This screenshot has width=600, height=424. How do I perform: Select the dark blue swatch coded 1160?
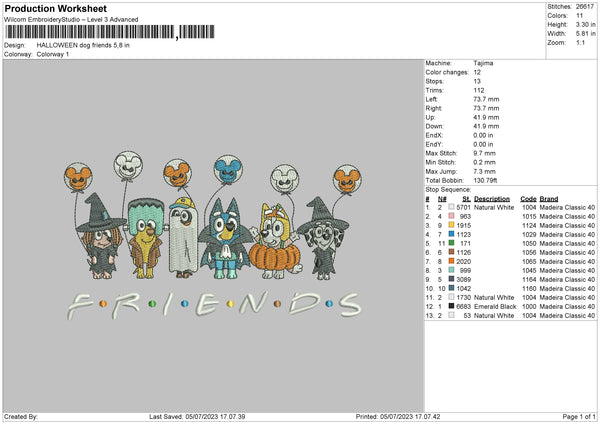click(452, 288)
